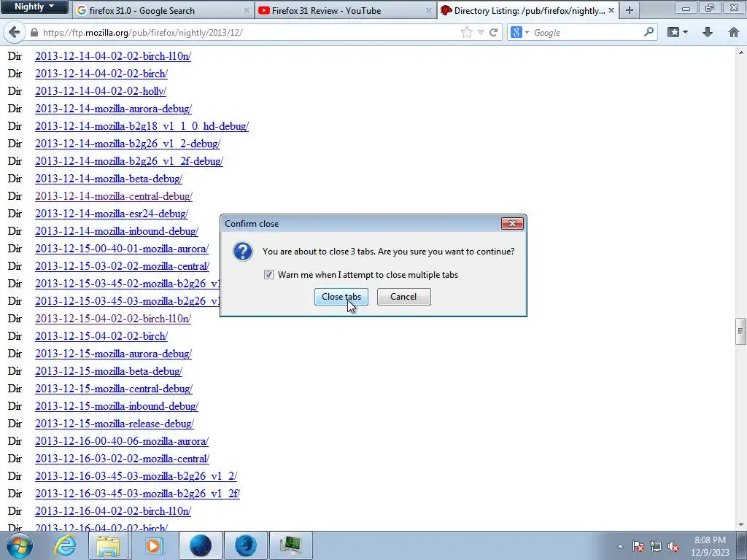747x560 pixels.
Task: Open Windows Explorer folder taskbar icon
Action: point(108,545)
